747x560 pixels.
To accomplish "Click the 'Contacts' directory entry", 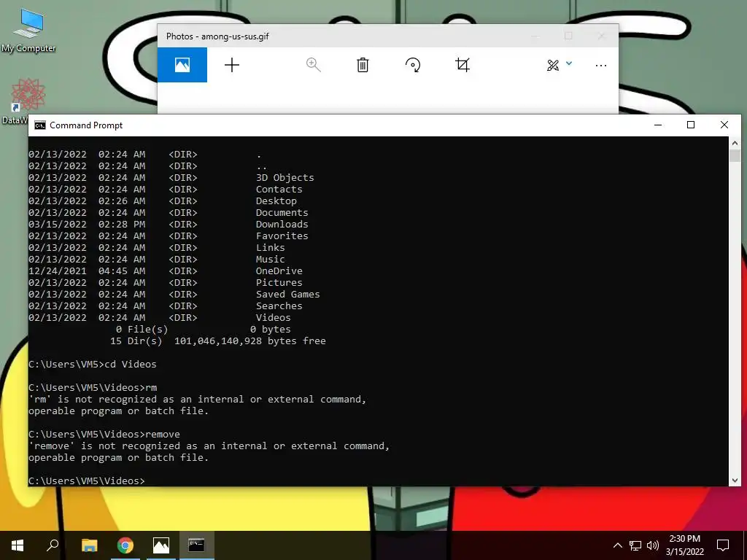I will (279, 189).
